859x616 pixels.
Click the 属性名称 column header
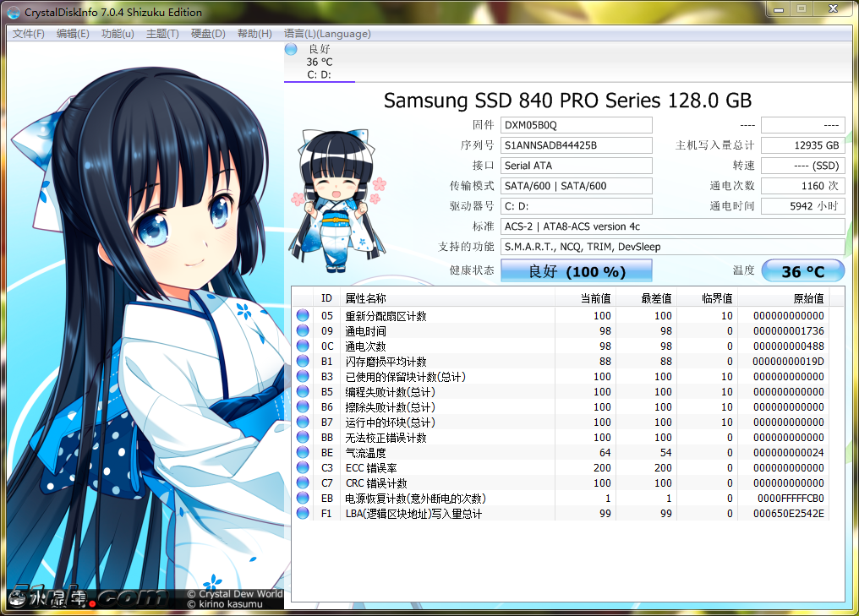pyautogui.click(x=365, y=298)
